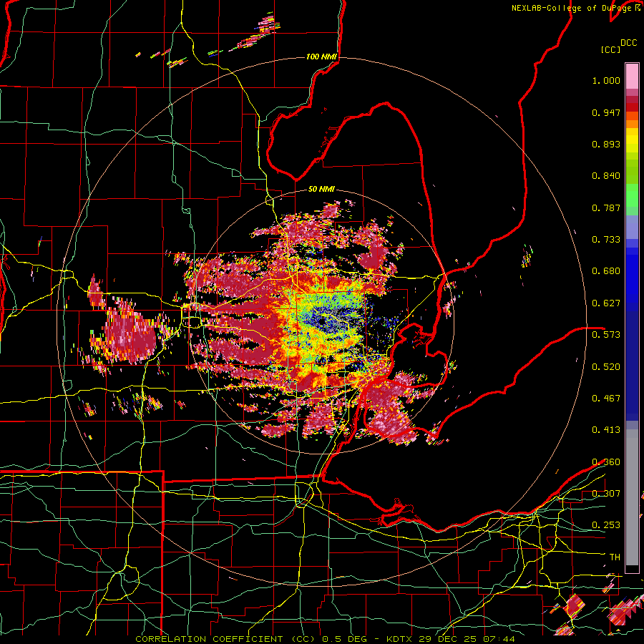Viewport: 644px width, 644px height.
Task: Click the bright green segment of color bar
Action: 632,195
